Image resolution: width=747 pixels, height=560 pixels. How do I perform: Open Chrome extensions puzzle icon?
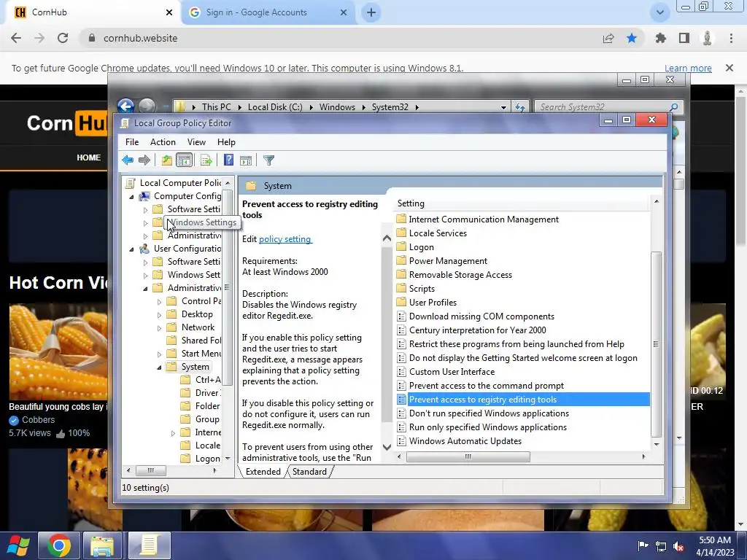click(x=660, y=38)
